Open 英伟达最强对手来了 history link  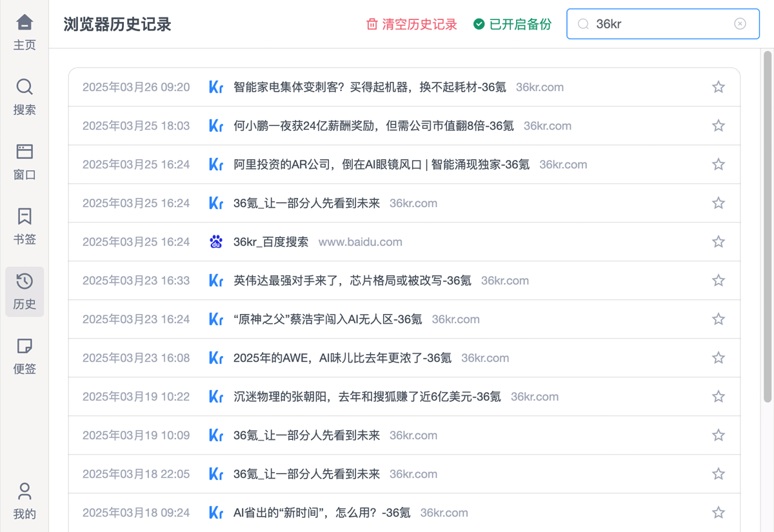[x=352, y=281]
